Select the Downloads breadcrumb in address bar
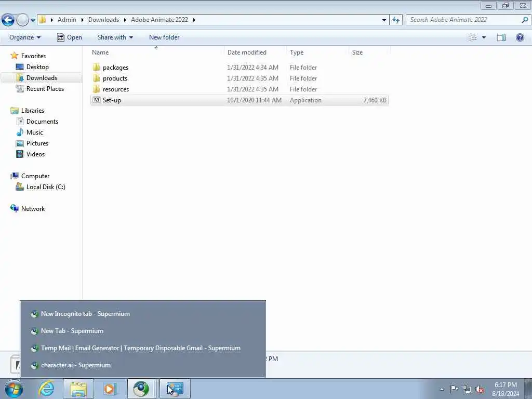This screenshot has height=399, width=532. [x=103, y=20]
